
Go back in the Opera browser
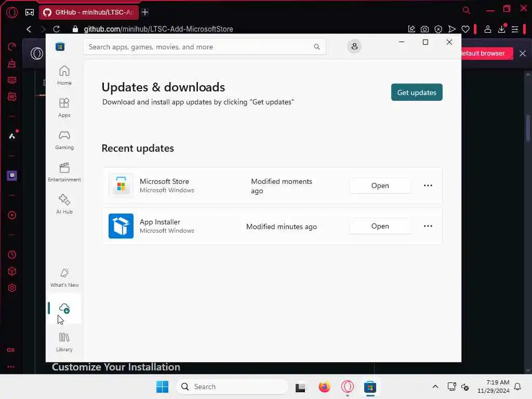click(x=29, y=29)
